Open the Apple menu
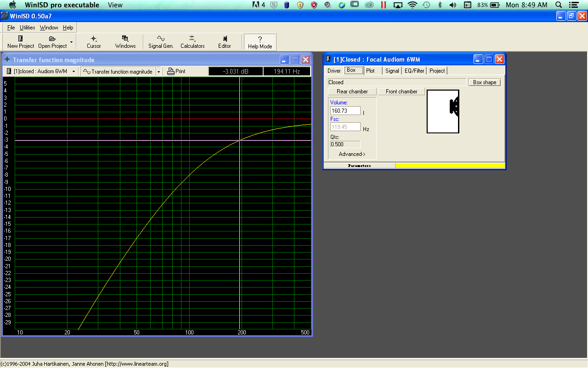Viewport: 588px width, 368px height. tap(12, 5)
